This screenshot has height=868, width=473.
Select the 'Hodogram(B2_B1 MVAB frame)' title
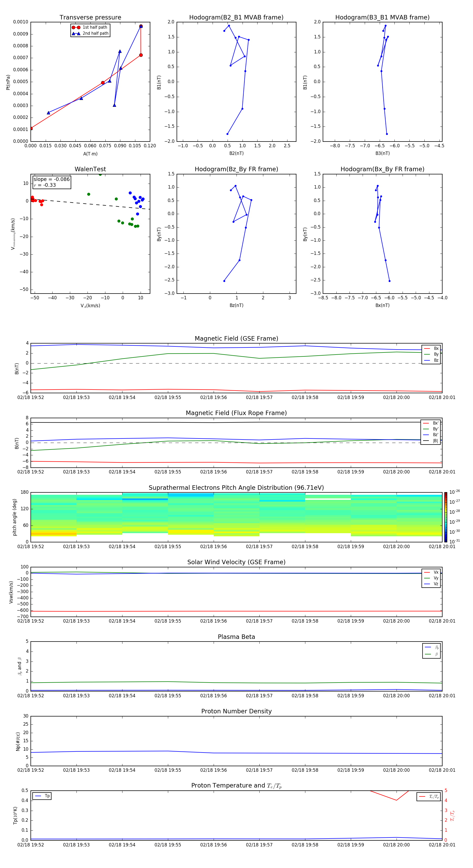[x=236, y=18]
